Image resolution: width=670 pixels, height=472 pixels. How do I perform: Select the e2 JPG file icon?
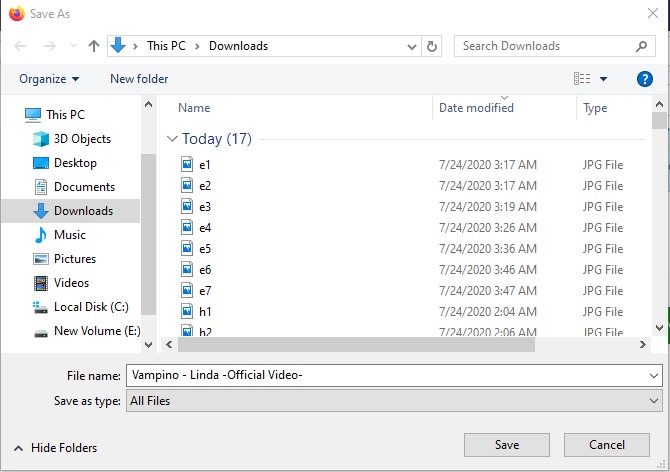point(187,185)
